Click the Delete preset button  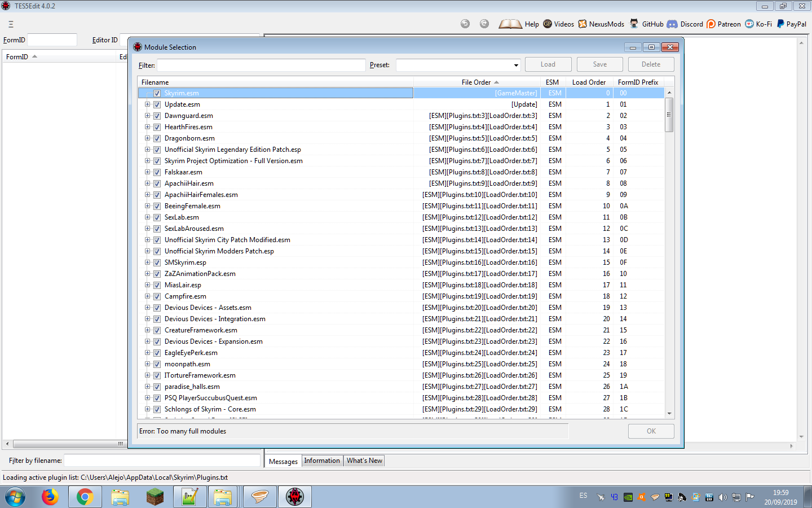(651, 64)
